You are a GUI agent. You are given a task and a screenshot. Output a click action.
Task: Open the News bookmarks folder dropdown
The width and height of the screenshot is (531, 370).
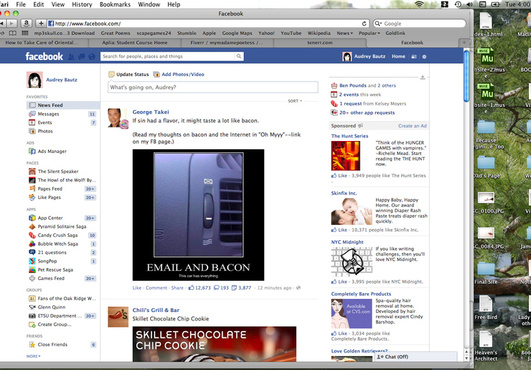point(344,33)
